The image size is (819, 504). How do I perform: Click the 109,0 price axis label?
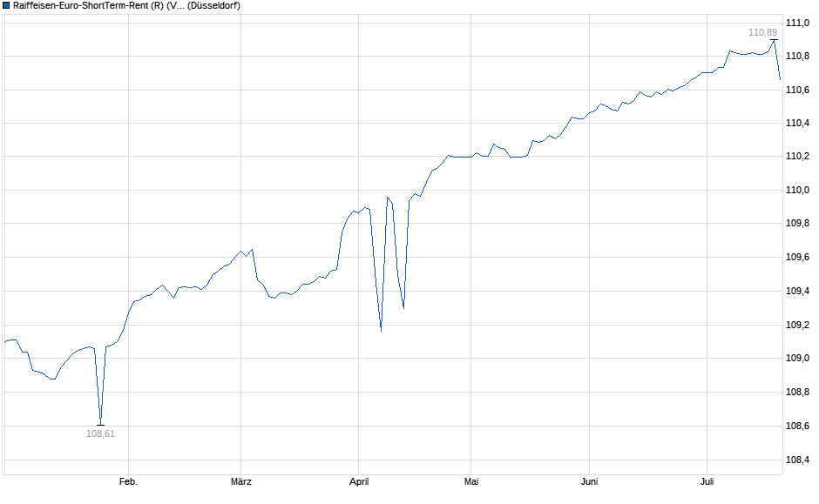(x=797, y=358)
